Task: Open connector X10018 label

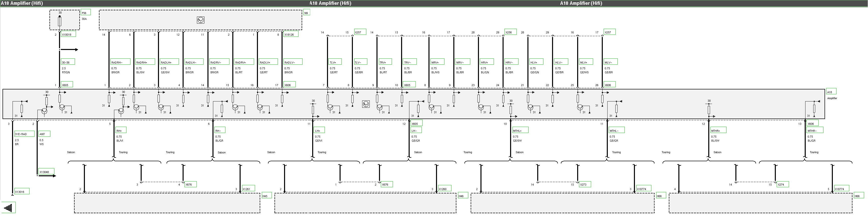Action: pyautogui.click(x=68, y=34)
